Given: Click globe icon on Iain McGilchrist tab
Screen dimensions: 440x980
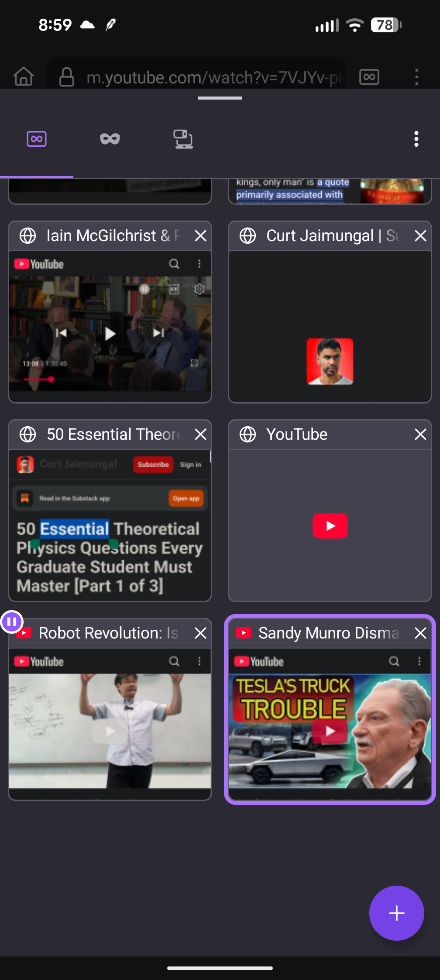Looking at the screenshot, I should point(28,236).
